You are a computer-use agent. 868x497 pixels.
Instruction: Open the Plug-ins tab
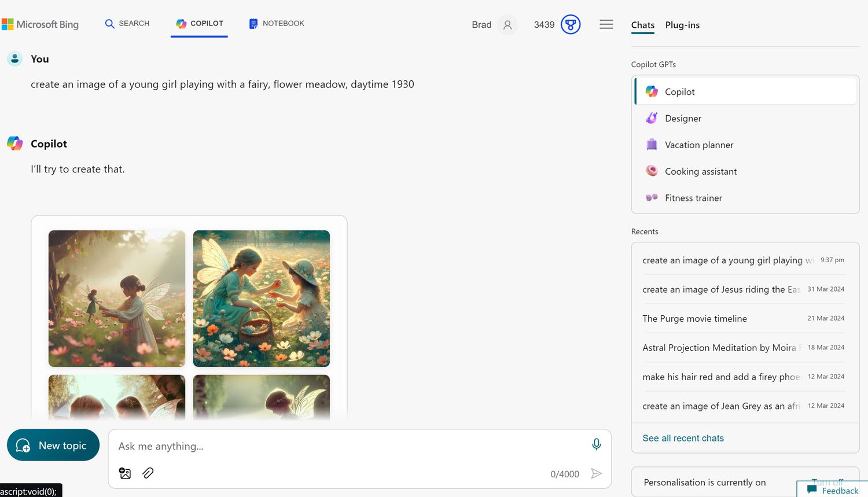click(682, 25)
